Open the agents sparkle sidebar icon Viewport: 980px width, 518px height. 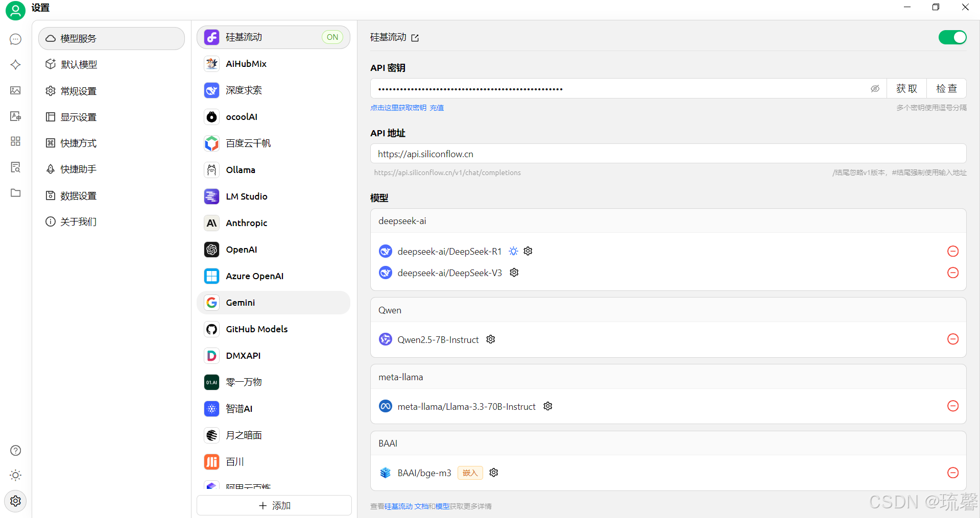(x=16, y=65)
